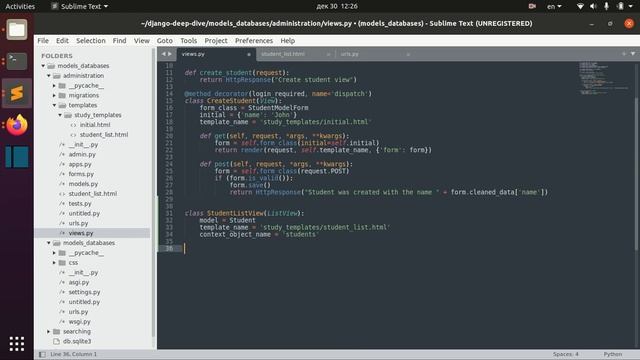Close the urls.py tab
This screenshot has height=360, width=640.
(408, 54)
